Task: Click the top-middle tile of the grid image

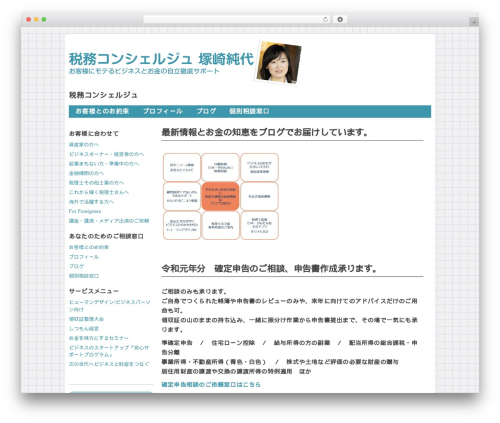Action: [220, 167]
